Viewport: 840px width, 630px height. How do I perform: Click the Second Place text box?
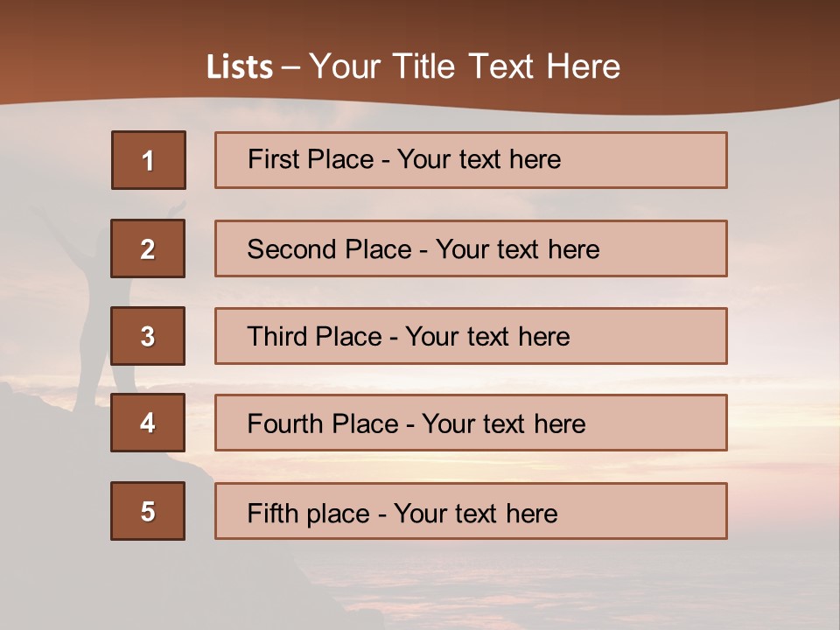(x=471, y=248)
